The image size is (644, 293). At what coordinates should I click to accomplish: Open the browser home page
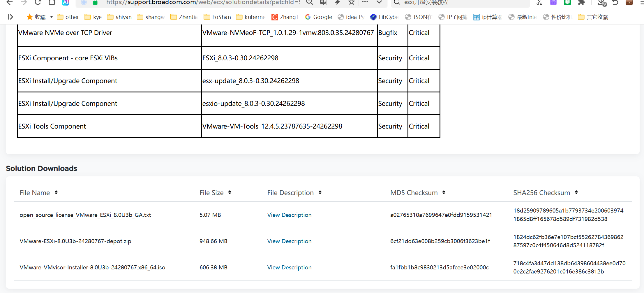point(52,2)
